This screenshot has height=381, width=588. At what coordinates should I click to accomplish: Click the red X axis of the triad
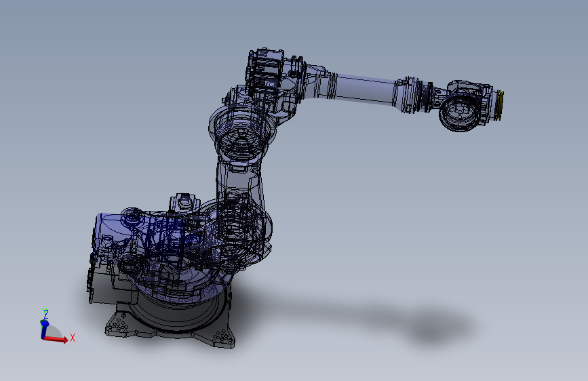point(56,340)
